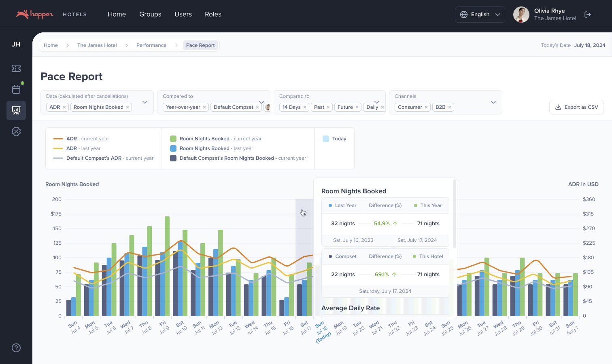Open the English language dropdown
612x364 pixels.
480,15
